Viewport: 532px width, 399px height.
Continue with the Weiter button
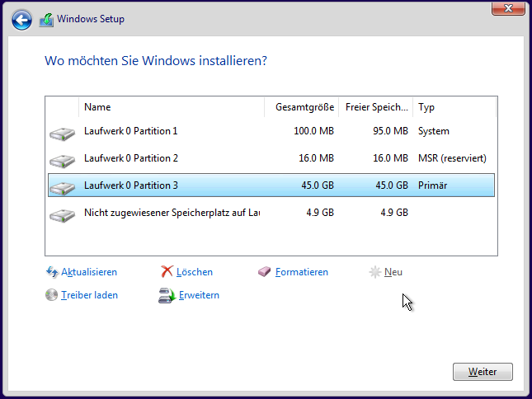point(483,372)
